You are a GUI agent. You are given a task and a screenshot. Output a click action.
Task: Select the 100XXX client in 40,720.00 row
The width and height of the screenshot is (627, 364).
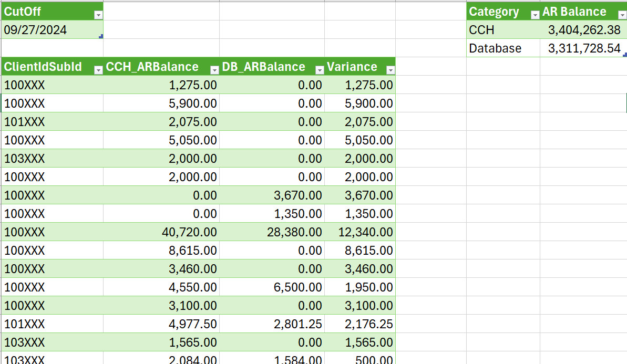point(52,232)
